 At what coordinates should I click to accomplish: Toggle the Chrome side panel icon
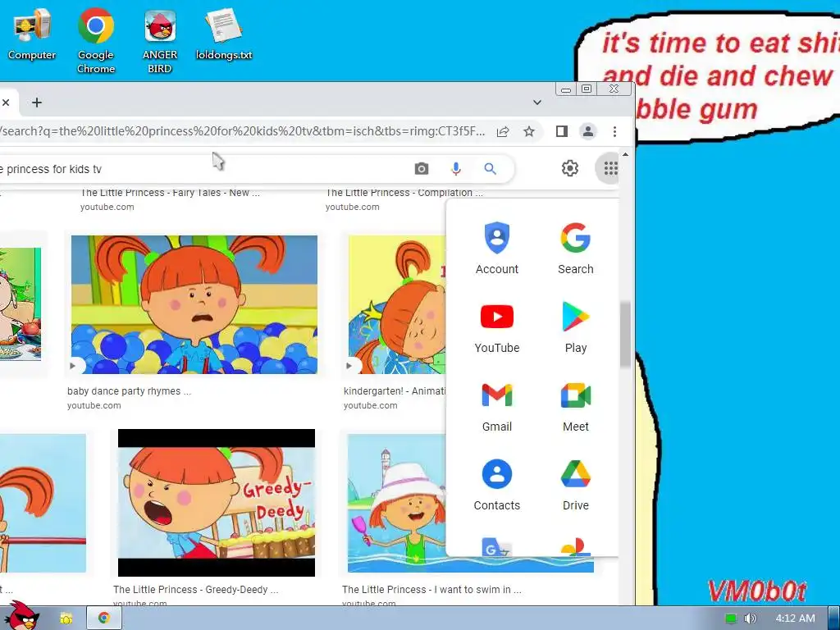pyautogui.click(x=561, y=132)
